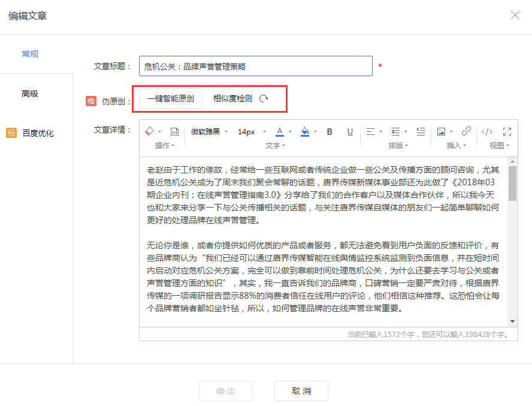Image resolution: width=532 pixels, height=406 pixels.
Task: Click the indent list icon
Action: (x=395, y=131)
